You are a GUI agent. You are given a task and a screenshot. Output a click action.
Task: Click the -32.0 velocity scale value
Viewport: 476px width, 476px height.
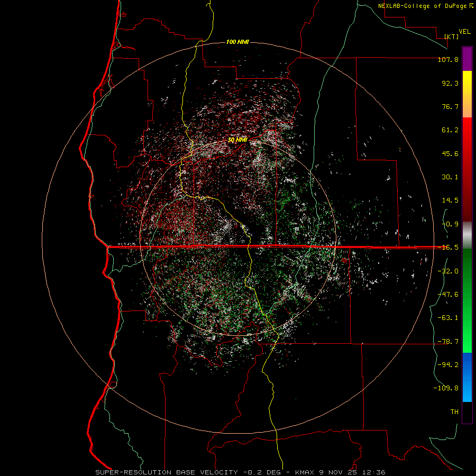(x=448, y=271)
